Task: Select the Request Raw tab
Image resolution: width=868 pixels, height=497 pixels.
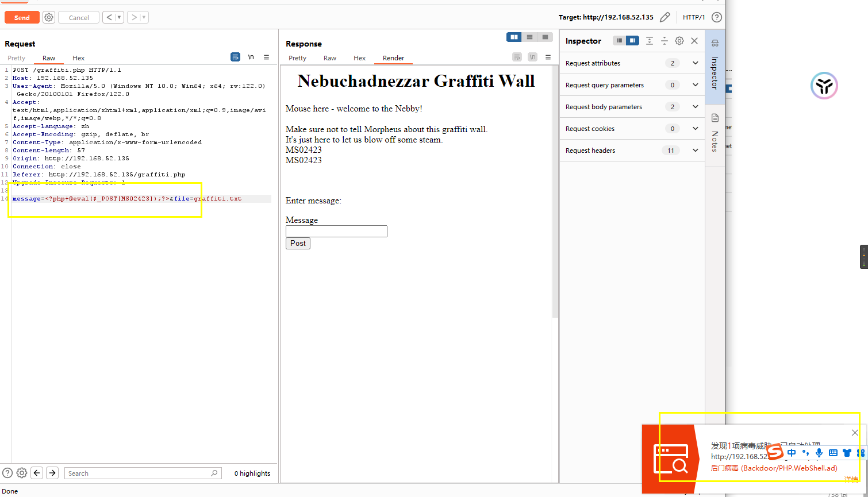Action: [x=49, y=58]
